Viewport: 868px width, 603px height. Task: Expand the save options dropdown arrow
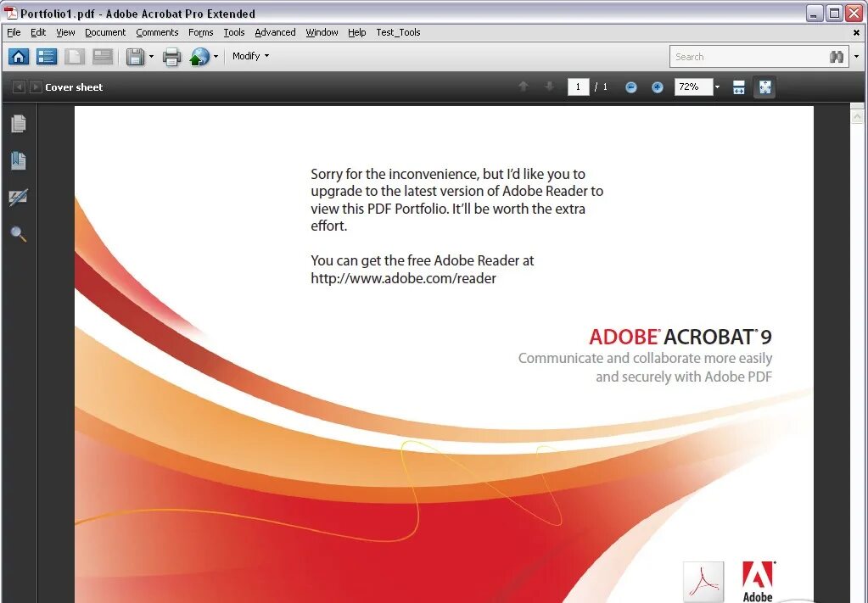[x=151, y=57]
